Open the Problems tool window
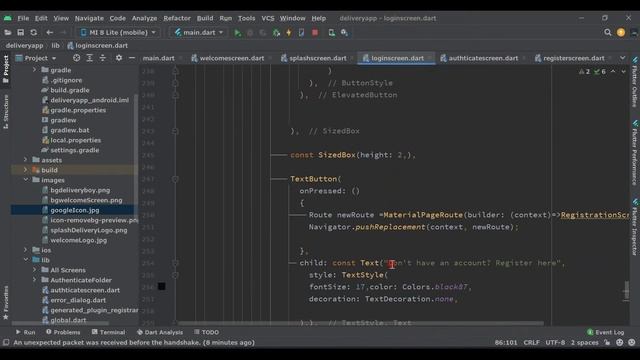This screenshot has height=360, width=640. tap(63, 332)
